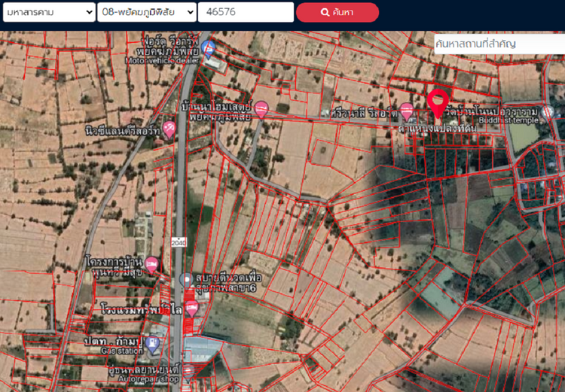Expand the district dropdown 08-พยัคฆภูมิพิสัย

point(146,12)
